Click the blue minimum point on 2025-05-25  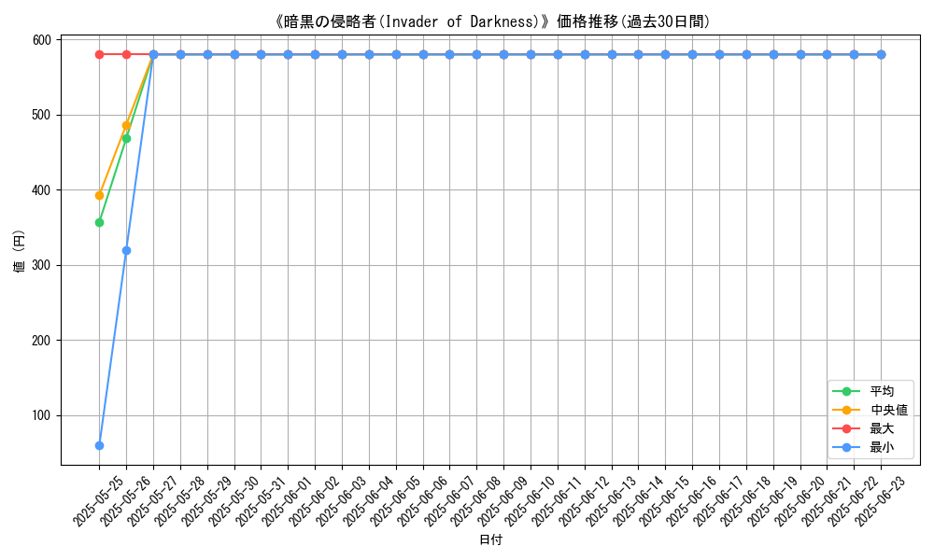(100, 446)
